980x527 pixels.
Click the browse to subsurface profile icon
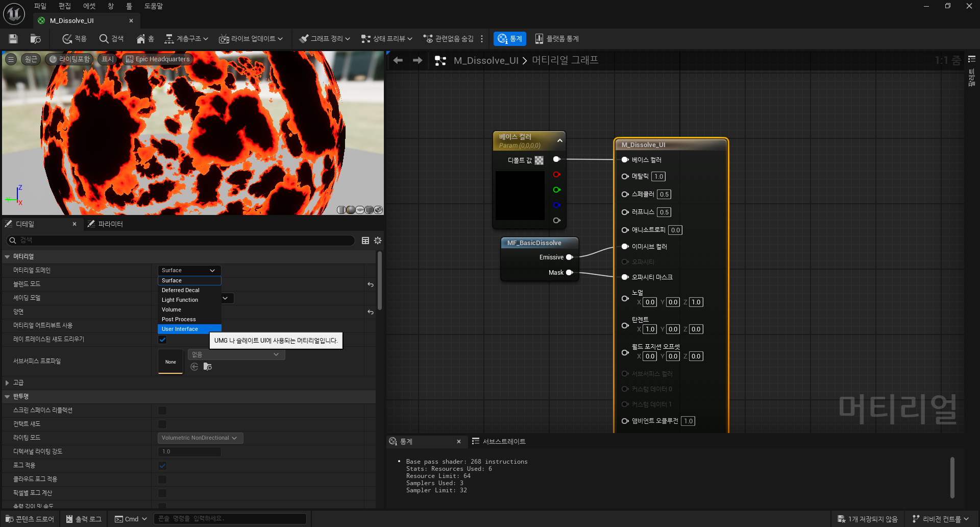point(207,367)
